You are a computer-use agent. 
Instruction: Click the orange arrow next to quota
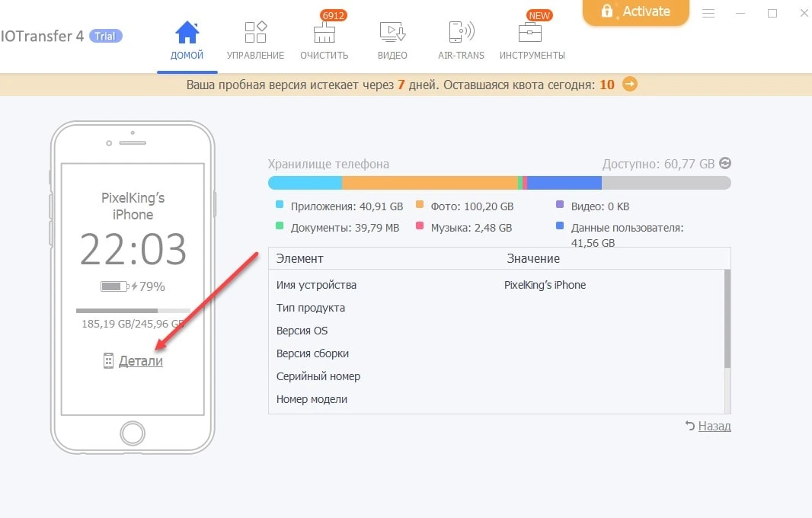coord(630,84)
